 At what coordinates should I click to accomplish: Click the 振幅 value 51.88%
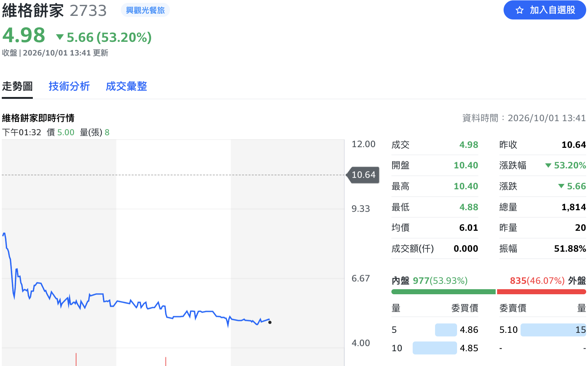pyautogui.click(x=570, y=249)
